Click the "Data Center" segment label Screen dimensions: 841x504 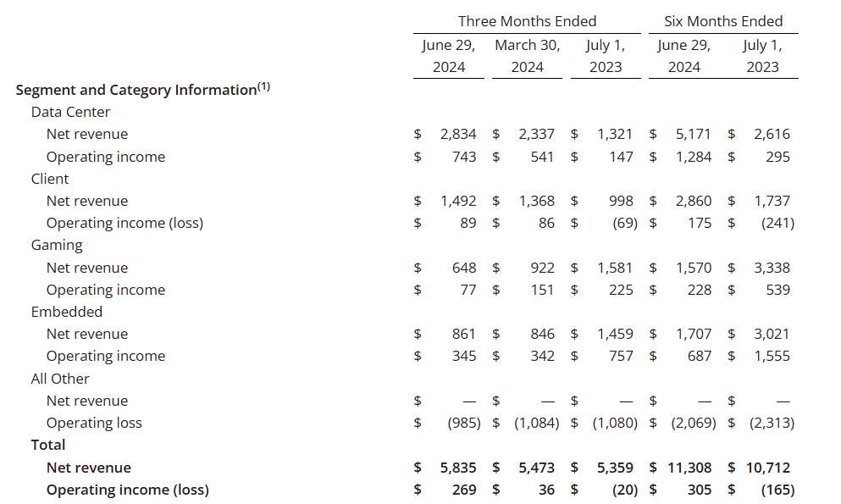click(x=70, y=112)
